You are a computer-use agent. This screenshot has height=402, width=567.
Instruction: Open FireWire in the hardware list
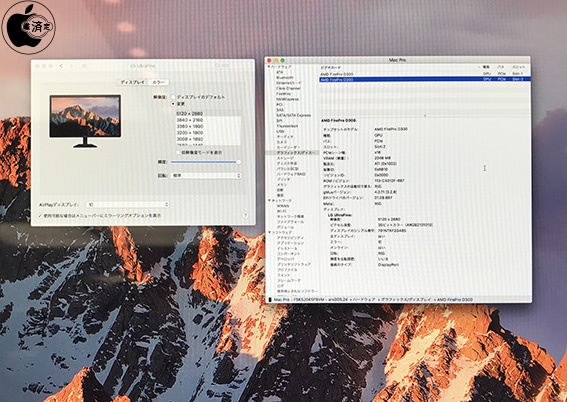coord(283,94)
